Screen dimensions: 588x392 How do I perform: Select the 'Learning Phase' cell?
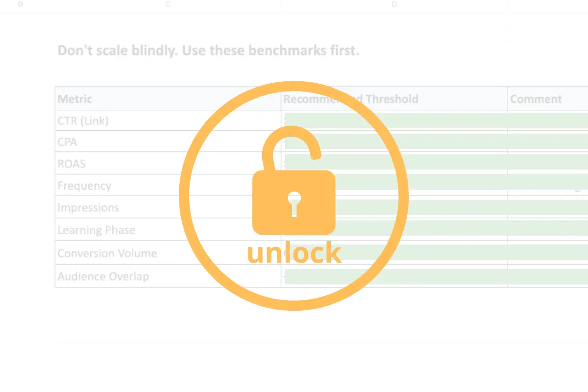168,230
